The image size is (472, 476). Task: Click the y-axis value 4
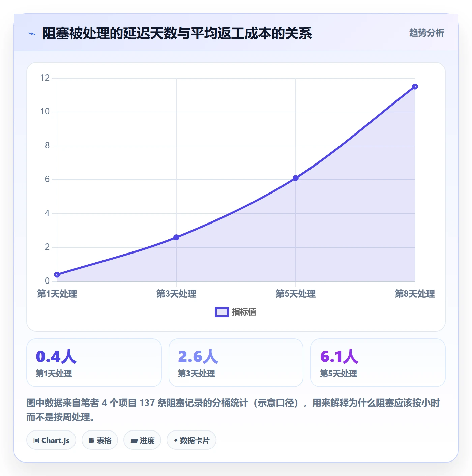47,213
